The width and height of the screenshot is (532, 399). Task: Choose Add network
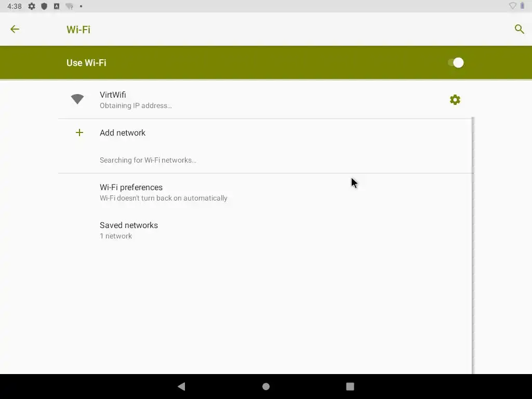pos(265,132)
